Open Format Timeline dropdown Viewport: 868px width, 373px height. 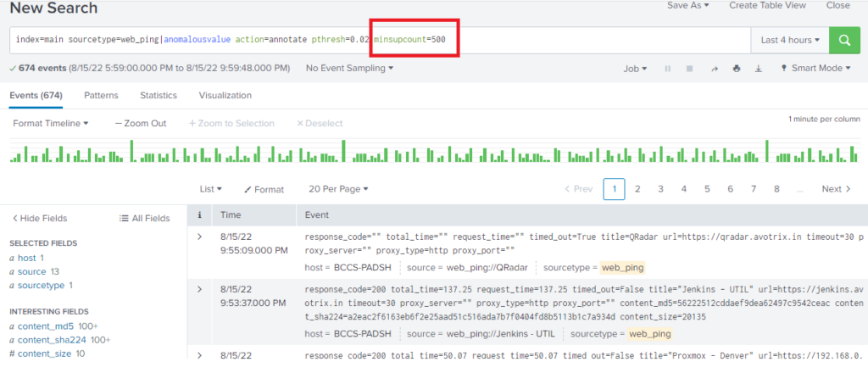[x=51, y=124]
